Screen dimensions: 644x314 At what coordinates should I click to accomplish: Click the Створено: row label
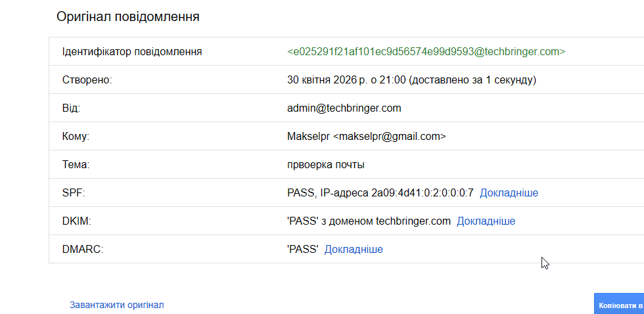[87, 80]
